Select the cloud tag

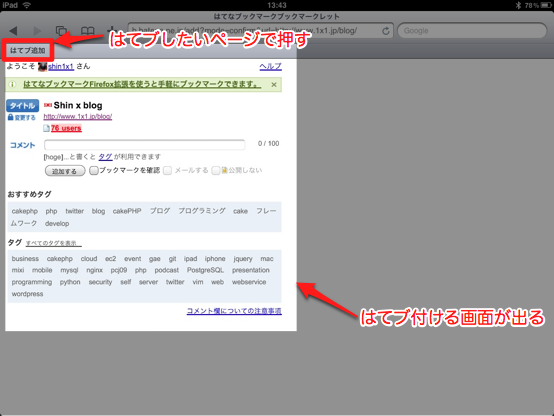(x=89, y=259)
